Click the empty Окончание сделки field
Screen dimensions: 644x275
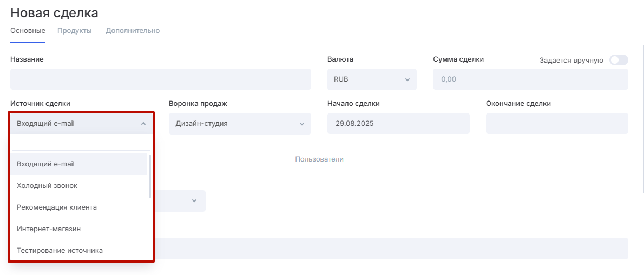pos(556,124)
